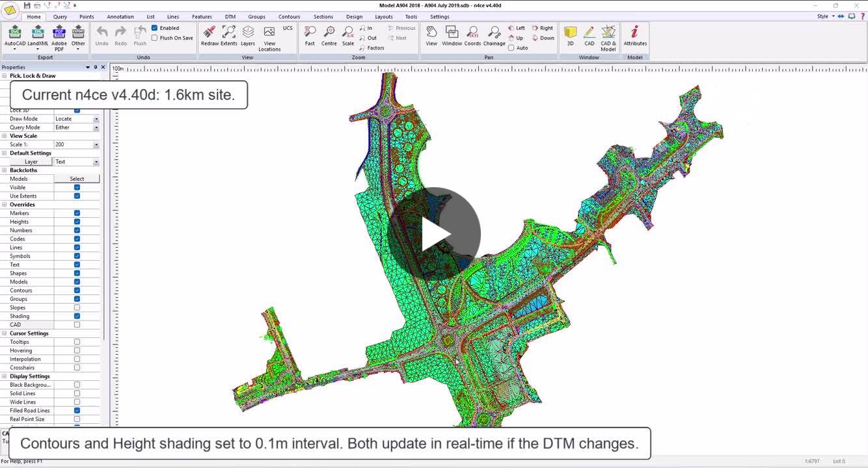The image size is (868, 468).
Task: Uncheck the Markers override
Action: 77,213
